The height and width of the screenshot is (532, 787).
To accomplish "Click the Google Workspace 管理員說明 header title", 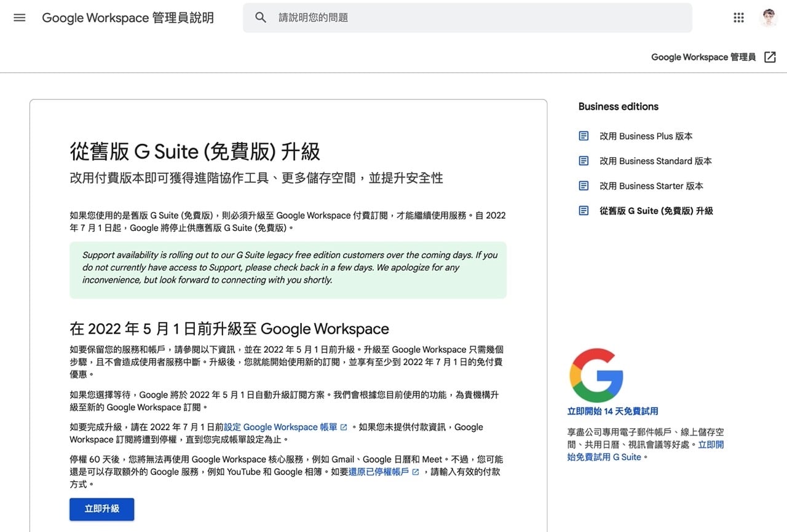I will (128, 18).
